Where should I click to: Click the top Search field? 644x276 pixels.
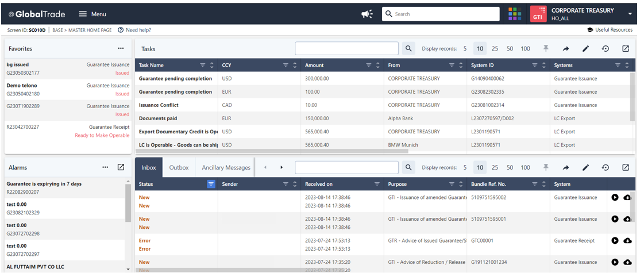click(x=441, y=14)
